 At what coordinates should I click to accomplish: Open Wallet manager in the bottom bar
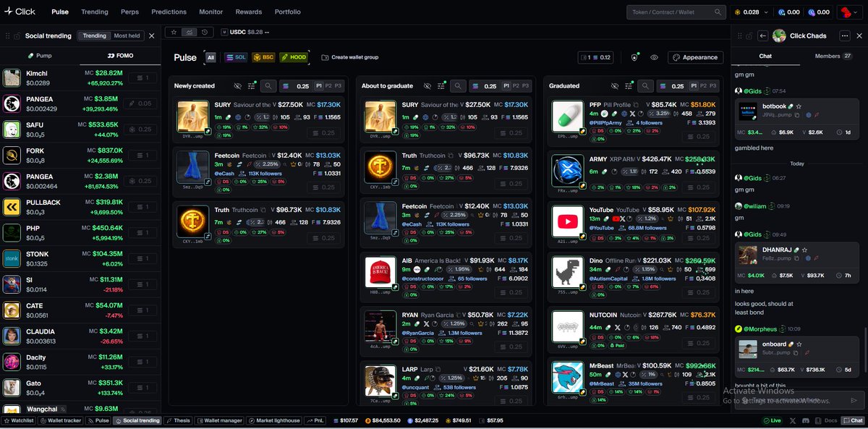tap(219, 420)
